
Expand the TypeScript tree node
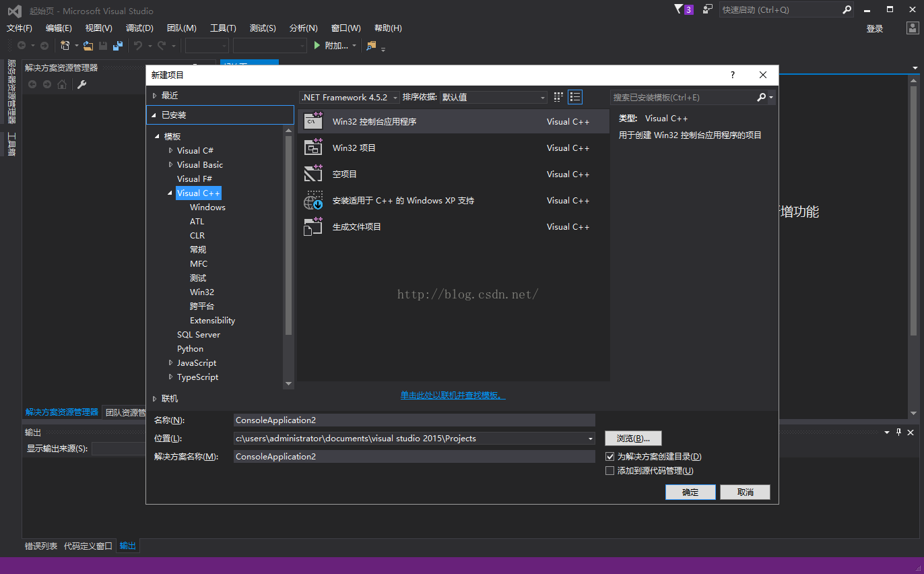171,377
